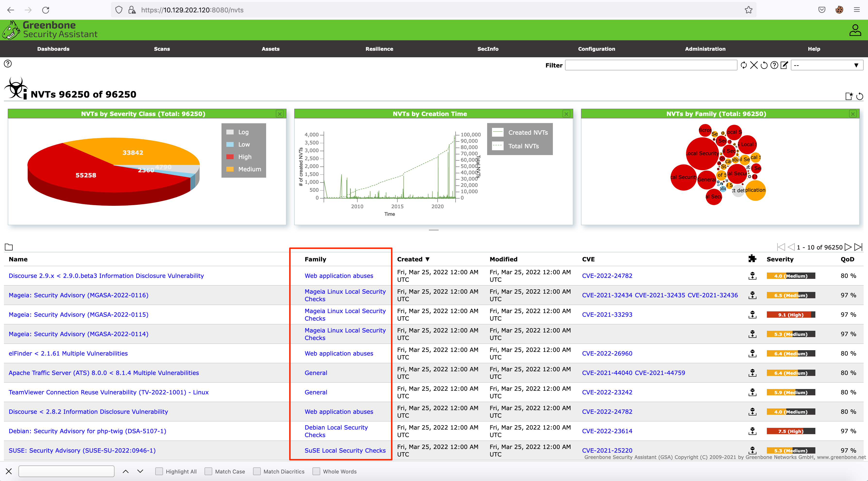Click solution type icon for CVE-2022-26960 row
The height and width of the screenshot is (481, 868).
click(x=752, y=353)
